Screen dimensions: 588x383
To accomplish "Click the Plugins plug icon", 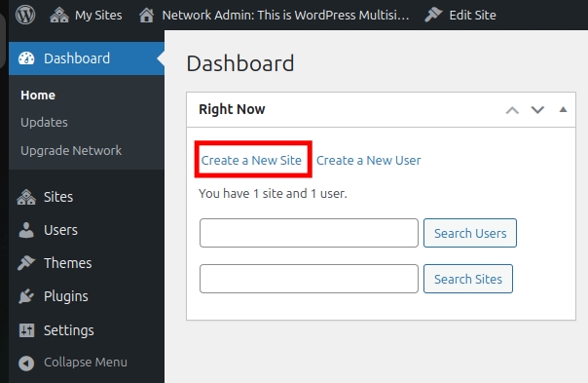I will 26,296.
